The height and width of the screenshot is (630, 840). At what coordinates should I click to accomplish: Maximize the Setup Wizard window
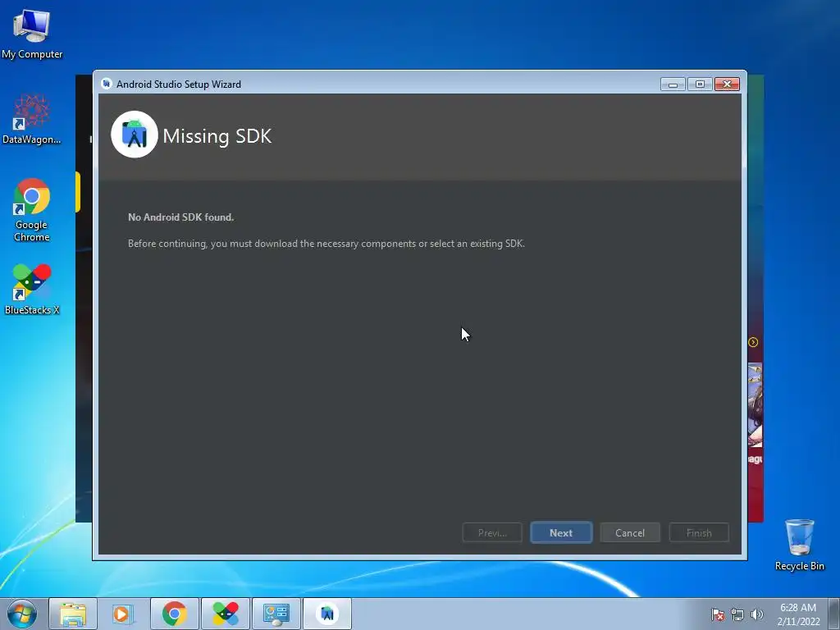coord(700,84)
